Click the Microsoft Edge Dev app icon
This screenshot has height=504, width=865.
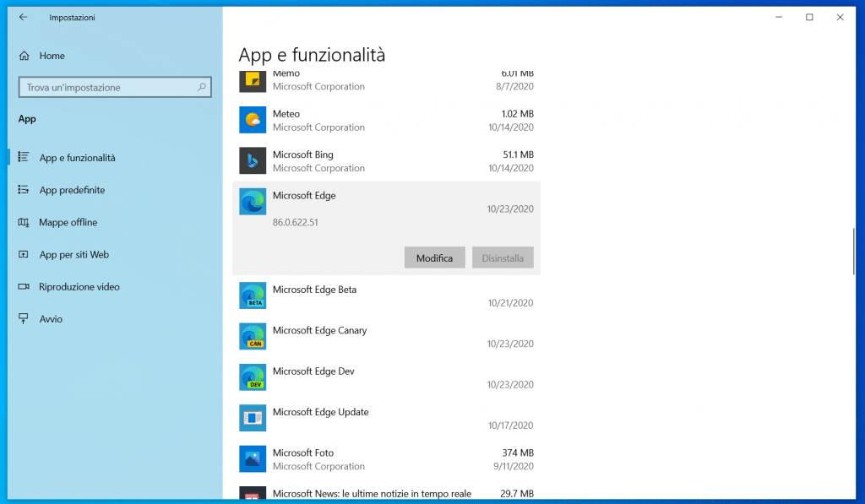pyautogui.click(x=253, y=377)
